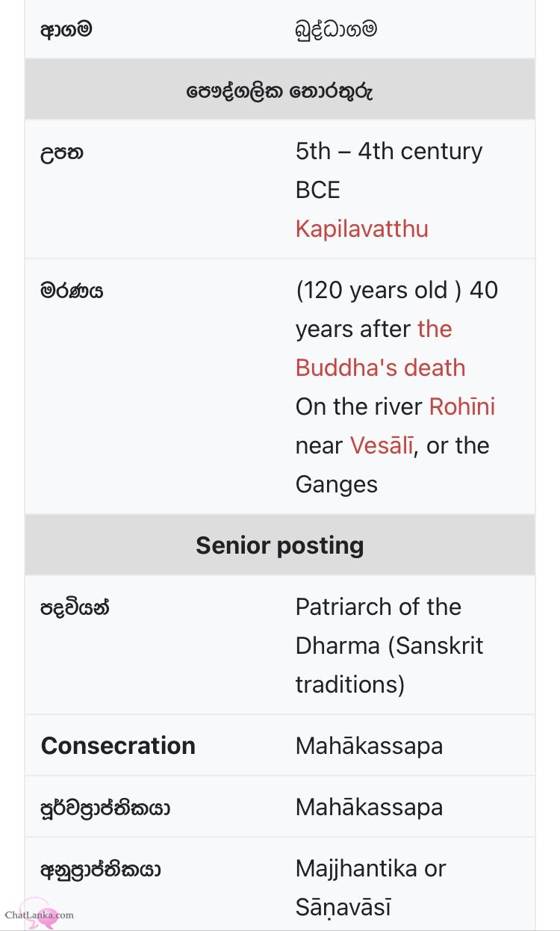Click the Consecration row label
The width and height of the screenshot is (560, 931).
pyautogui.click(x=118, y=746)
